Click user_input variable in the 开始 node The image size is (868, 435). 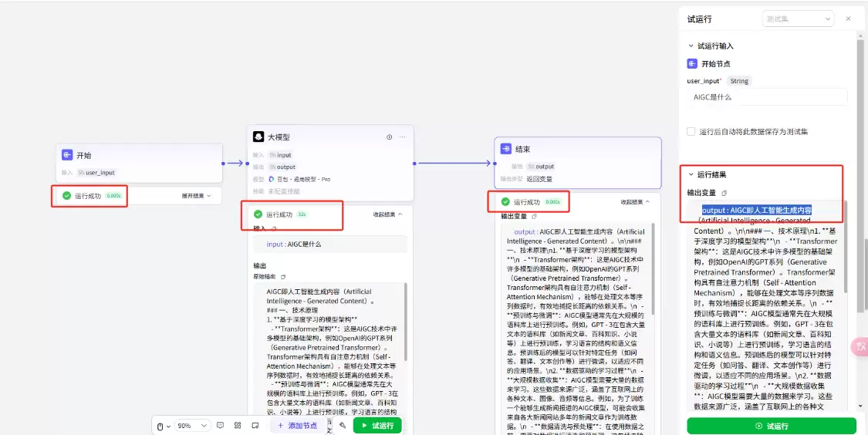[96, 173]
